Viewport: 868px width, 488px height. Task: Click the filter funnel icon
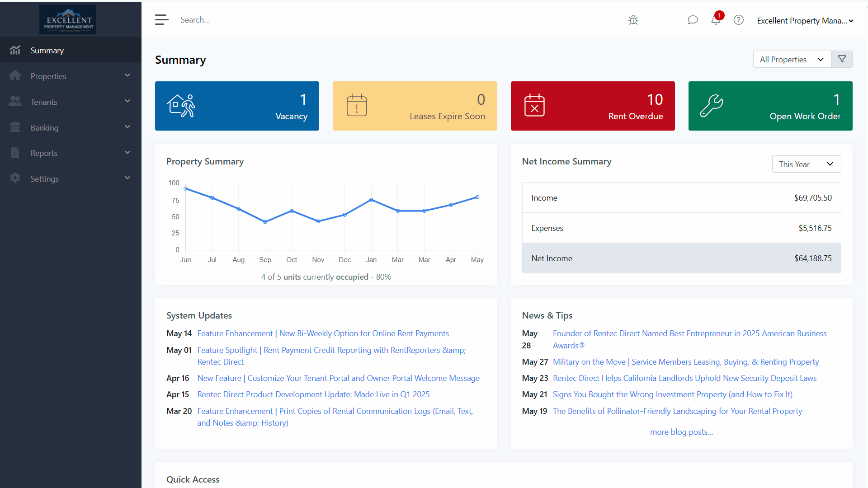(842, 59)
